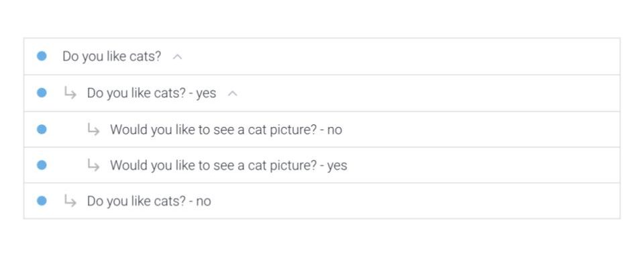The height and width of the screenshot is (256, 644).
Task: Click blue dot on 'cat picture? - no' row
Action: pyautogui.click(x=42, y=129)
